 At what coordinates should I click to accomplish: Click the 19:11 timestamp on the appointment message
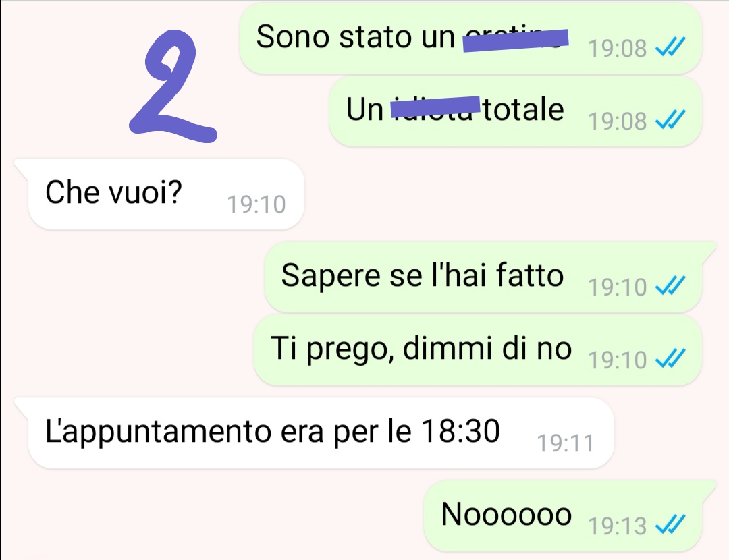tap(566, 443)
